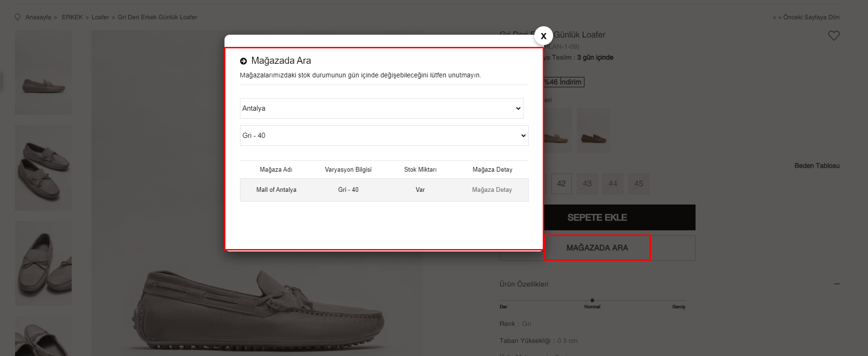The width and height of the screenshot is (868, 356).
Task: Return via Önceki Sayfaya Dön link
Action: (x=806, y=17)
